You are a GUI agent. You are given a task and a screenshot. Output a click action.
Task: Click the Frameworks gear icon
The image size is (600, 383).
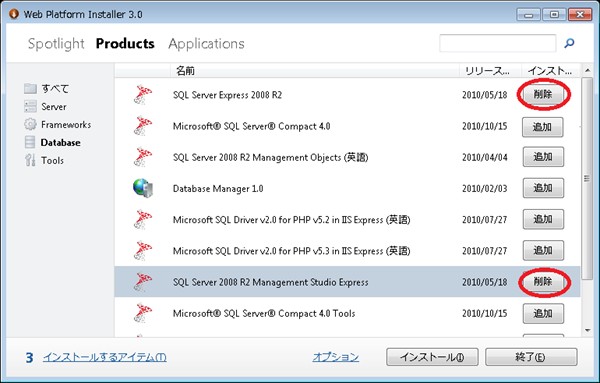click(x=30, y=124)
